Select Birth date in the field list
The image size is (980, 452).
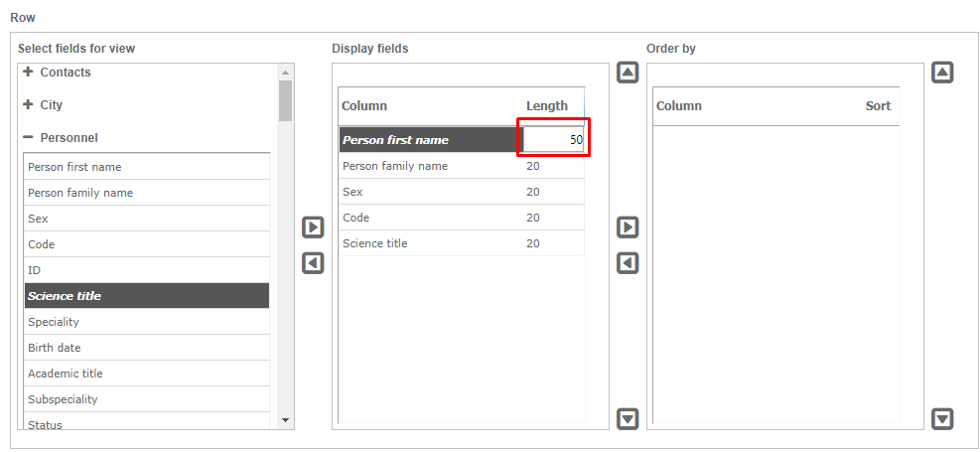(55, 348)
